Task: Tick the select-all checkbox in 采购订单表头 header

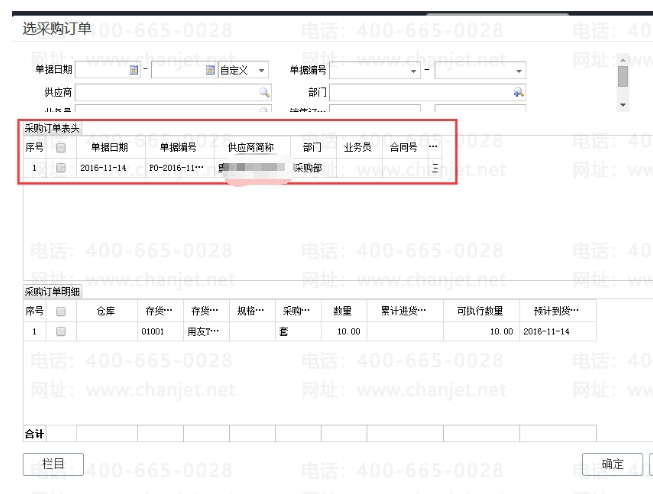Action: [61, 147]
